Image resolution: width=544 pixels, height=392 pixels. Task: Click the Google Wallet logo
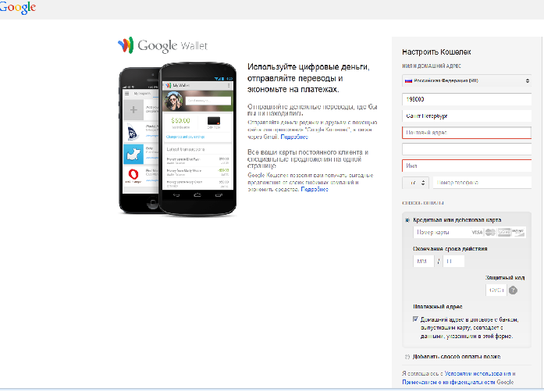tap(162, 45)
